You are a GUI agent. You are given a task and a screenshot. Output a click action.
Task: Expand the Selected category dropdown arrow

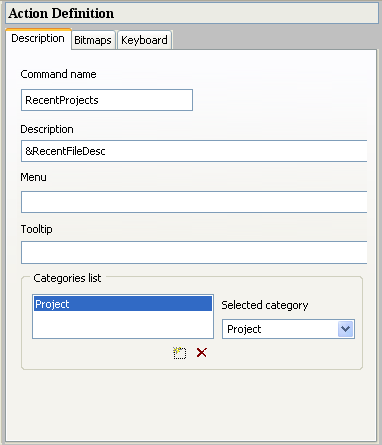click(x=346, y=329)
